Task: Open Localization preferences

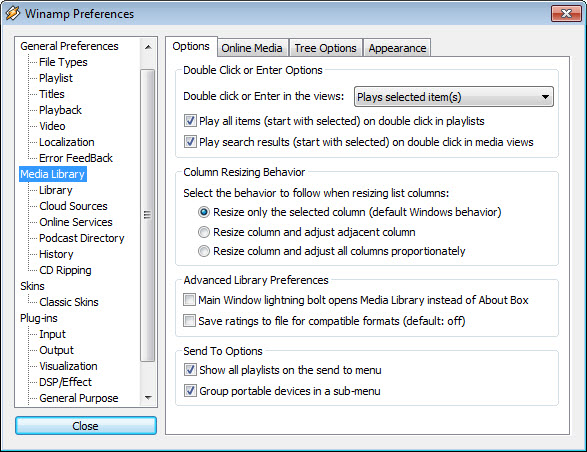Action: tap(67, 142)
